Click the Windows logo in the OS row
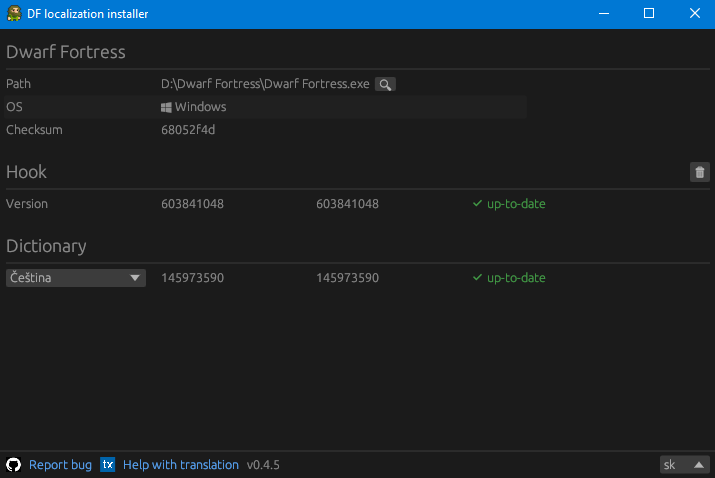 pyautogui.click(x=166, y=107)
